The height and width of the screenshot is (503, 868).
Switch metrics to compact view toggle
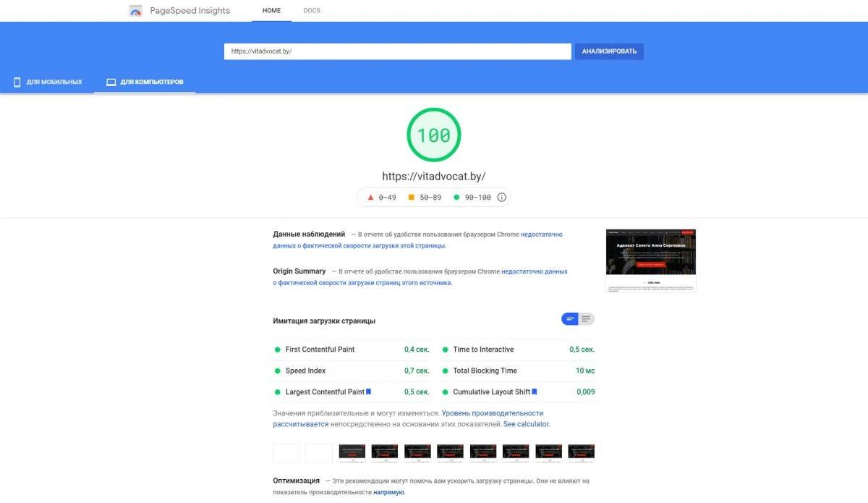pyautogui.click(x=570, y=319)
